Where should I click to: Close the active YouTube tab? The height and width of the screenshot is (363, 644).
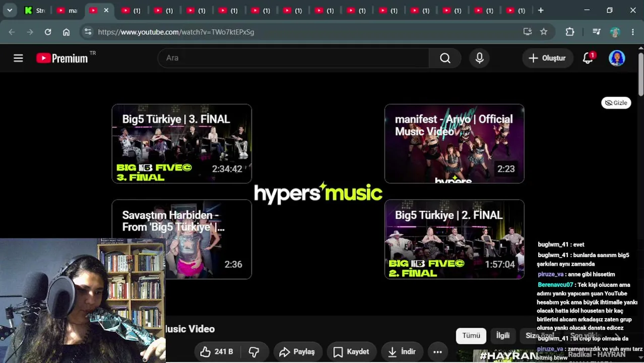[x=106, y=10]
